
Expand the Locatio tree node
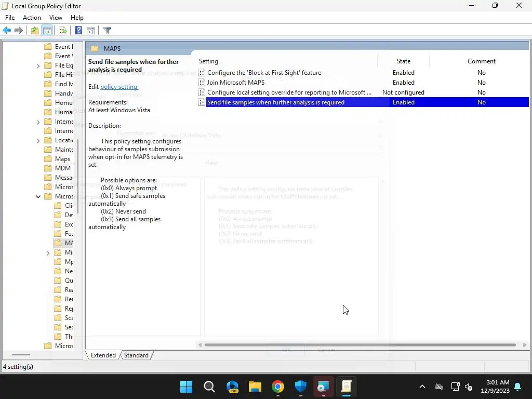click(38, 140)
